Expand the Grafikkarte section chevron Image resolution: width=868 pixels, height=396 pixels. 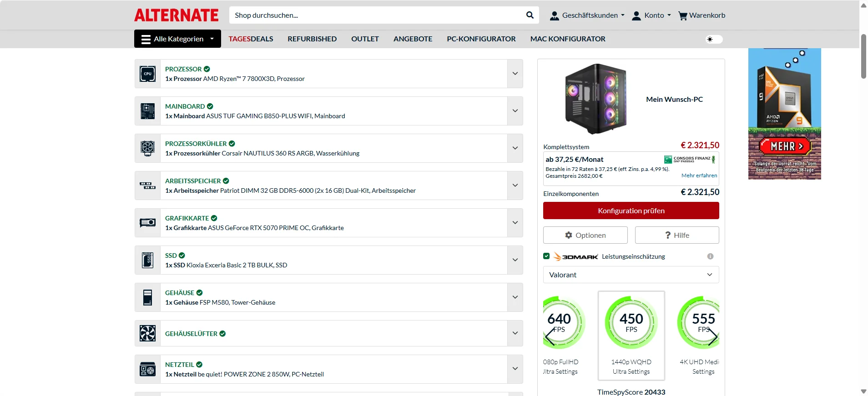point(515,223)
